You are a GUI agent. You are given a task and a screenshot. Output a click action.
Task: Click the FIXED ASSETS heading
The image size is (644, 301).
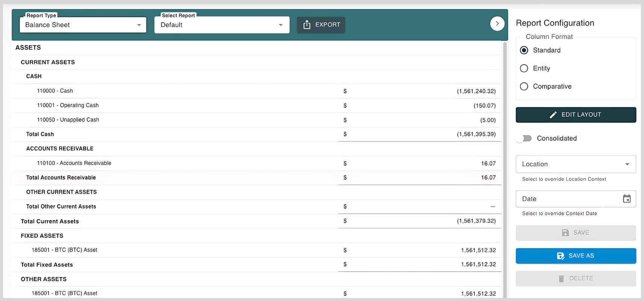(42, 236)
